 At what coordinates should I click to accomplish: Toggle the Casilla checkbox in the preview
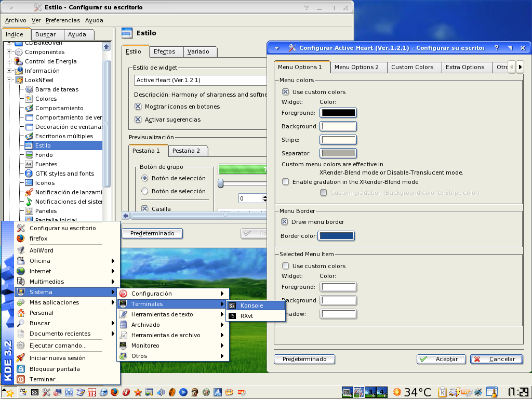[144, 209]
